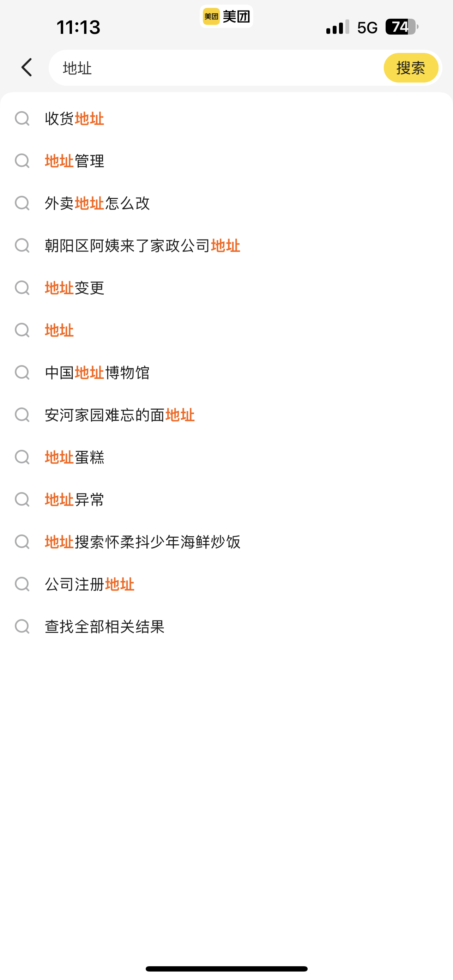This screenshot has height=980, width=453.
Task: Choose 外卖地址怎么改 suggestion
Action: coord(97,203)
